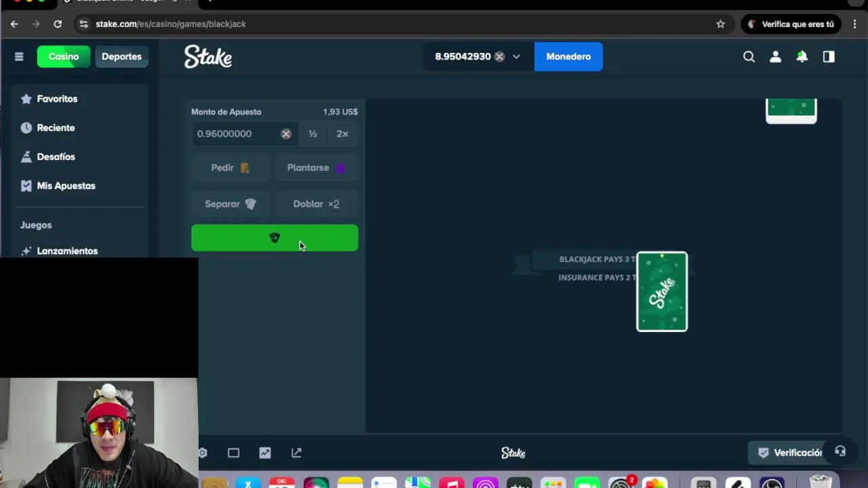
Task: Open Music app in the dock
Action: tap(452, 482)
